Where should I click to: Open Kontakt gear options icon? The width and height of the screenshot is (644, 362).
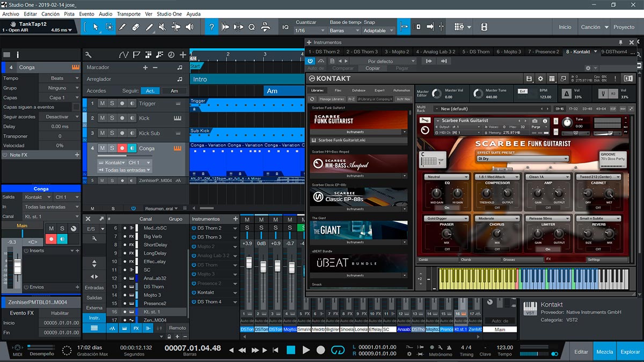click(540, 79)
